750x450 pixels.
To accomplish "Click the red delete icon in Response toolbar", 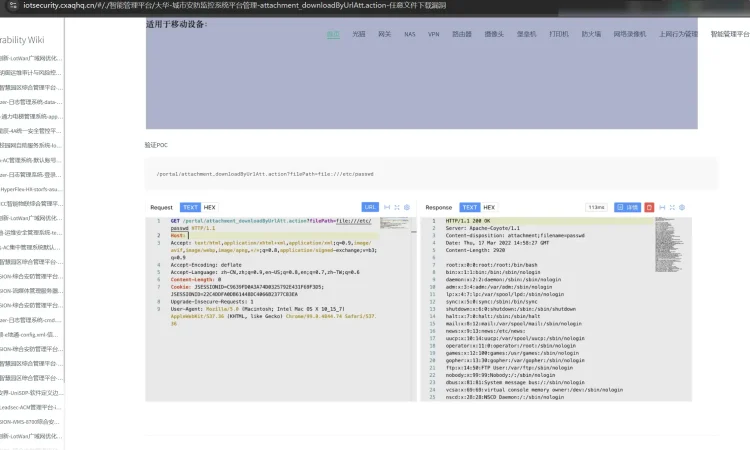I will (x=649, y=207).
